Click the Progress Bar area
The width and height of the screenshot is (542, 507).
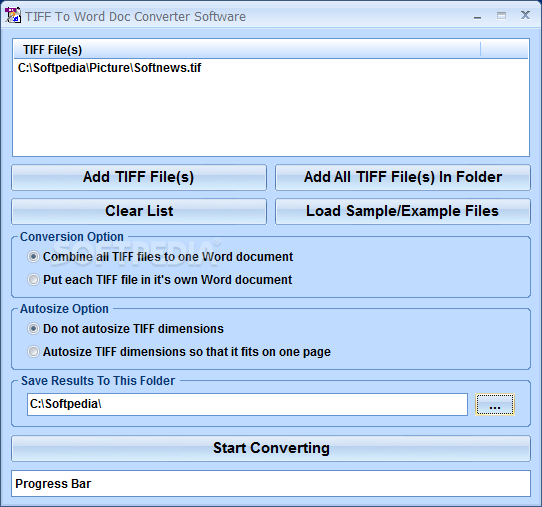(x=271, y=483)
